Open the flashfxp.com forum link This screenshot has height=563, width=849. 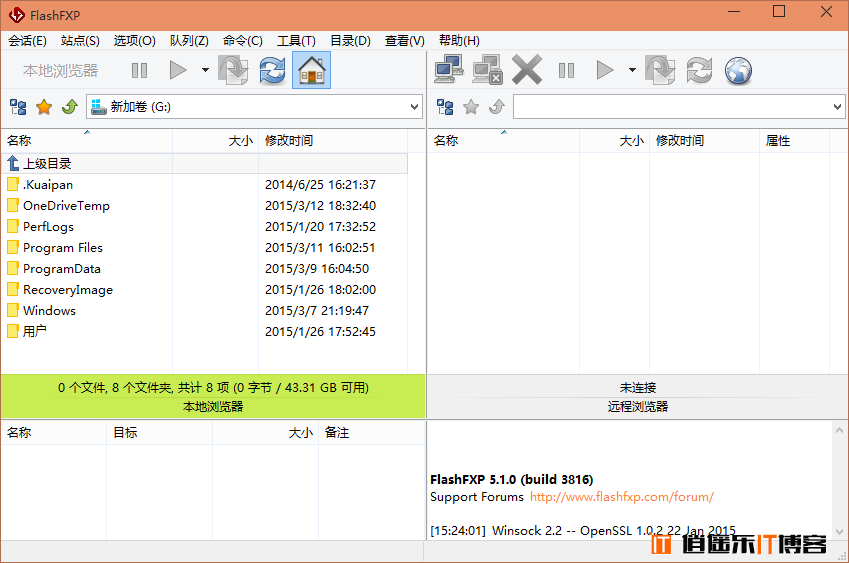tap(622, 497)
